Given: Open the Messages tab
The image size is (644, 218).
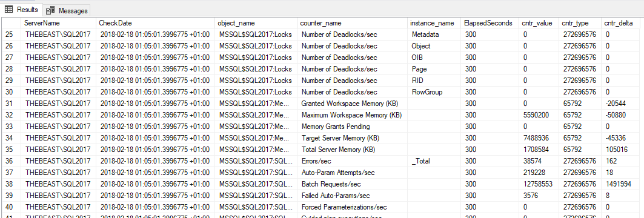Looking at the screenshot, I should [67, 10].
